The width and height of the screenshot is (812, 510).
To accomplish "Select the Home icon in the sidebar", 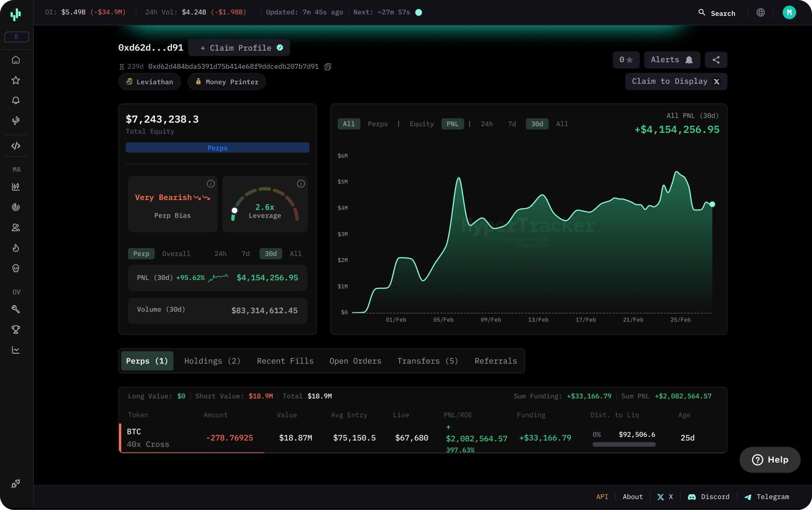I will point(16,59).
